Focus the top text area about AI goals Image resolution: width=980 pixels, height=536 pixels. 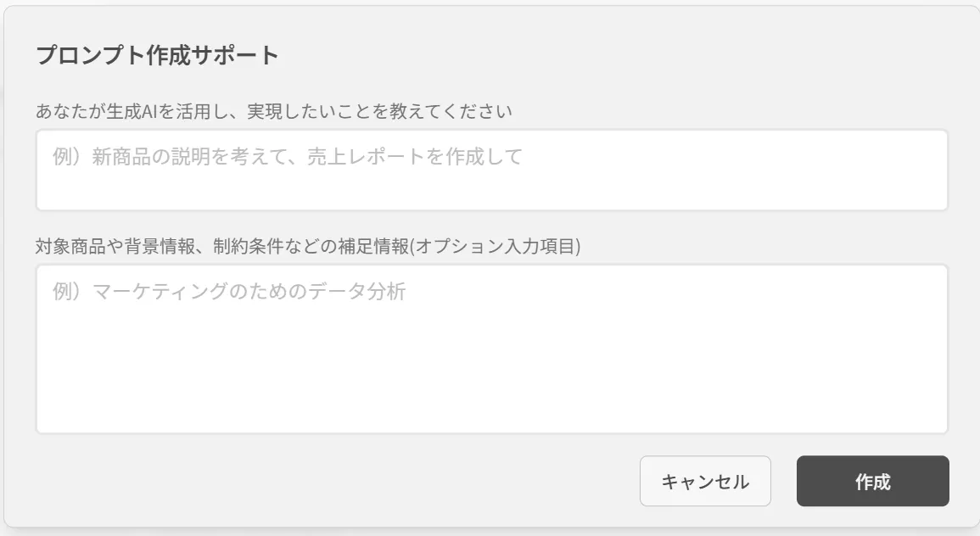(x=491, y=170)
